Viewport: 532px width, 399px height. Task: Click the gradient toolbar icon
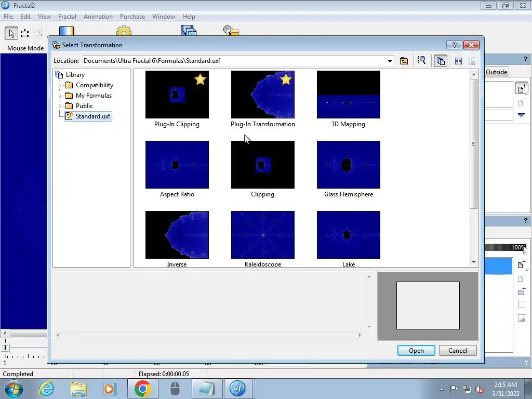tap(66, 31)
